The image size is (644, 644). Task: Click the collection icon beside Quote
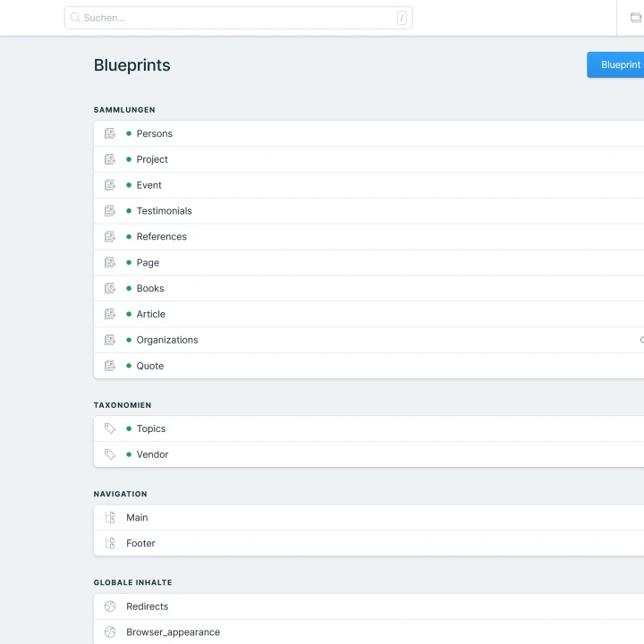(110, 366)
